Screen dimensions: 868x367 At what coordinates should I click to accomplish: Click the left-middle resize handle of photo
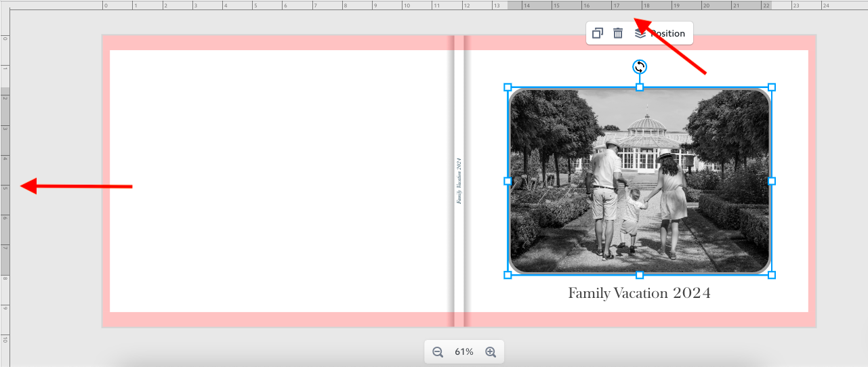(508, 181)
